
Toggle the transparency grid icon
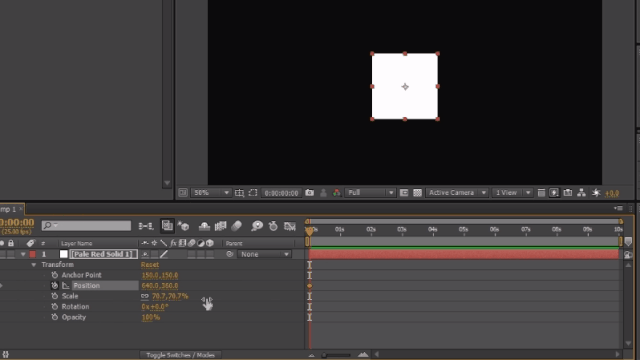[x=417, y=193]
